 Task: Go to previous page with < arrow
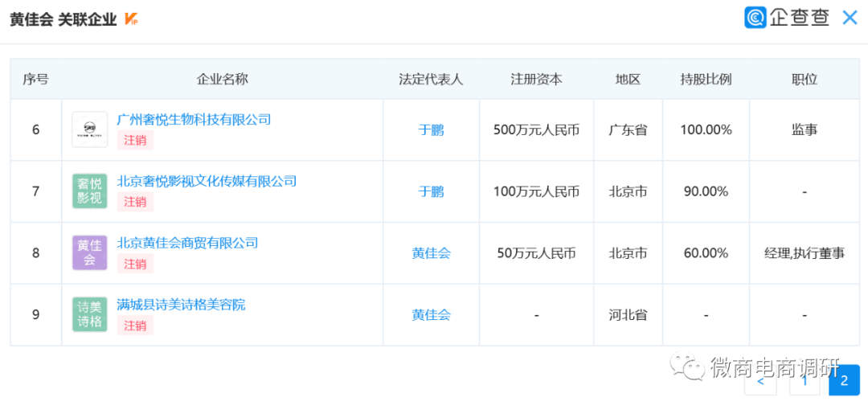pyautogui.click(x=760, y=381)
